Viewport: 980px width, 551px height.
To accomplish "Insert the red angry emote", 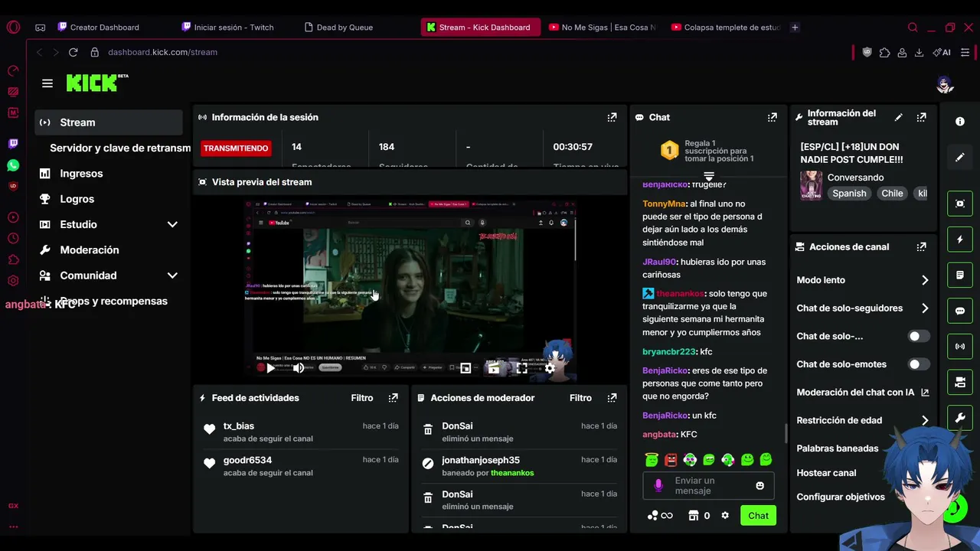I will click(x=671, y=459).
